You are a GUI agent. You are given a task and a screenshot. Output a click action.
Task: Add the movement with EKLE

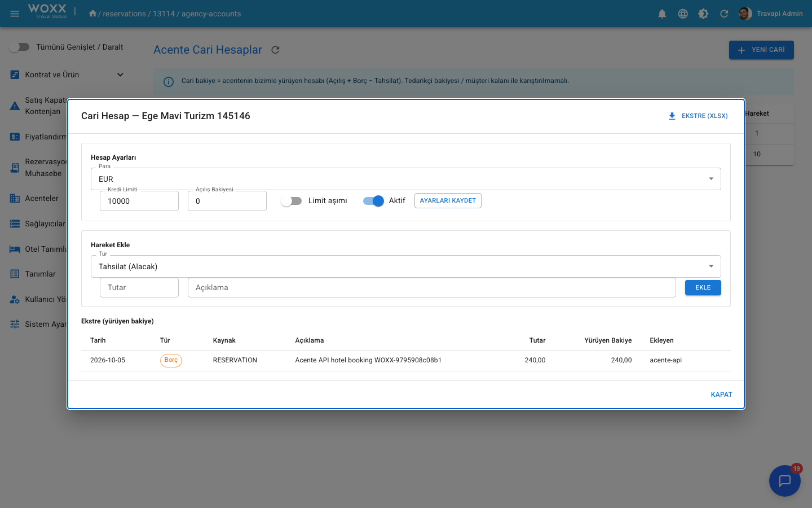tap(703, 288)
